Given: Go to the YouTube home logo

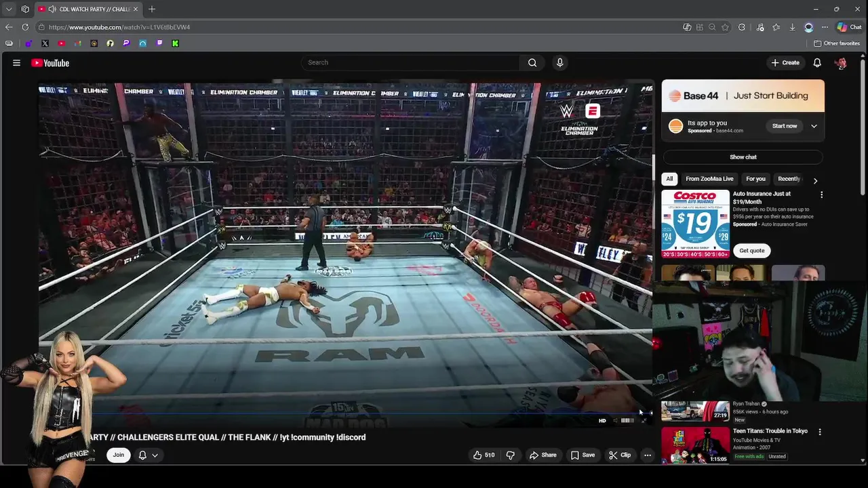Looking at the screenshot, I should click(50, 63).
